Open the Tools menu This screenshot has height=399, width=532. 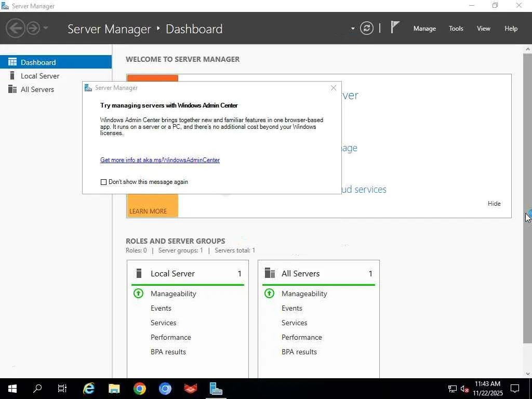coord(456,29)
